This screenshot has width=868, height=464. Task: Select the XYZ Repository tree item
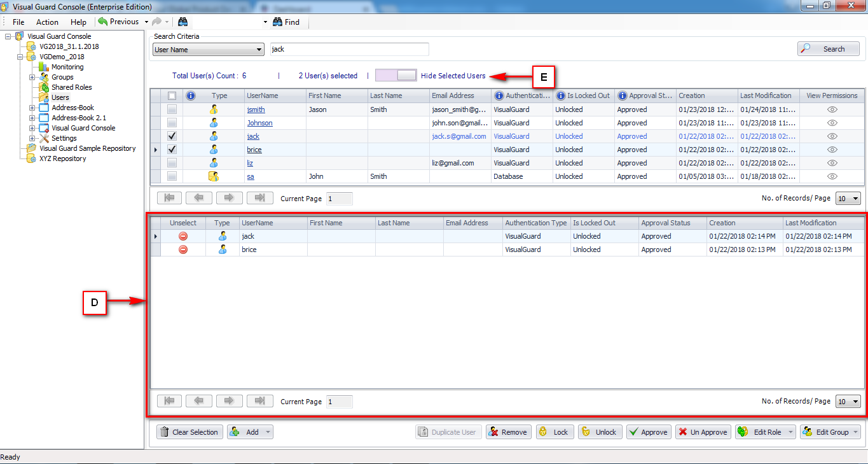pos(62,158)
